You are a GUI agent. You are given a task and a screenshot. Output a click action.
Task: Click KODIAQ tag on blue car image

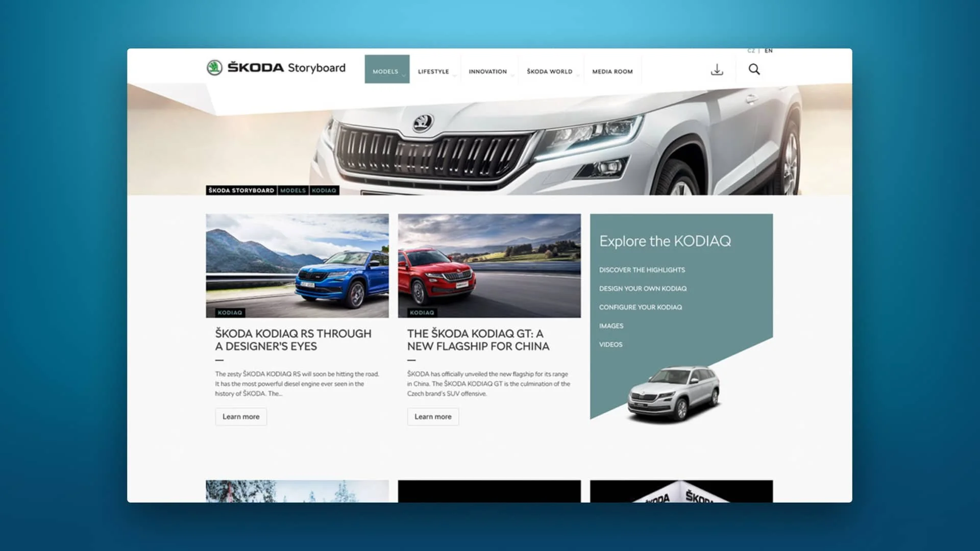tap(230, 312)
